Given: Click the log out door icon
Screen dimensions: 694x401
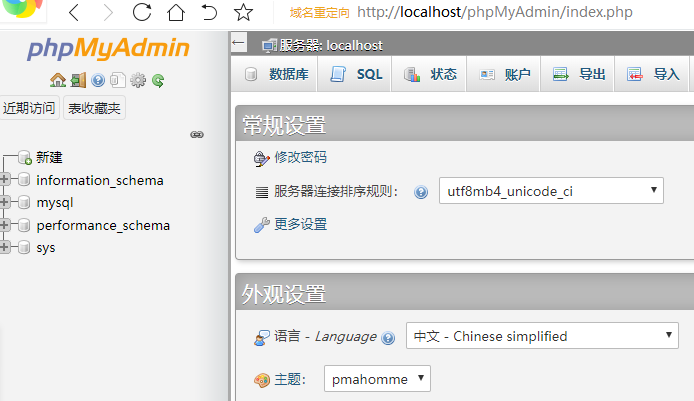Looking at the screenshot, I should pyautogui.click(x=78, y=80).
